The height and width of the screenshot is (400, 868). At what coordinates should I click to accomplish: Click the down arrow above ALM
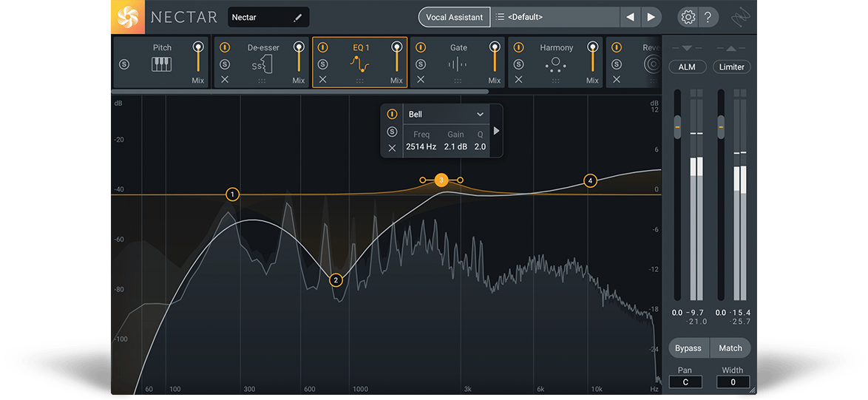coord(687,49)
